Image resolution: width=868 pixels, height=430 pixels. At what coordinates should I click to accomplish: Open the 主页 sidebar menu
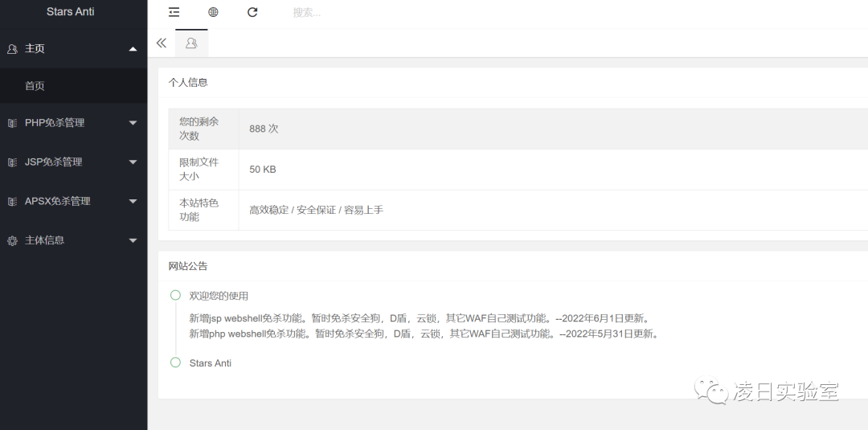[x=74, y=49]
